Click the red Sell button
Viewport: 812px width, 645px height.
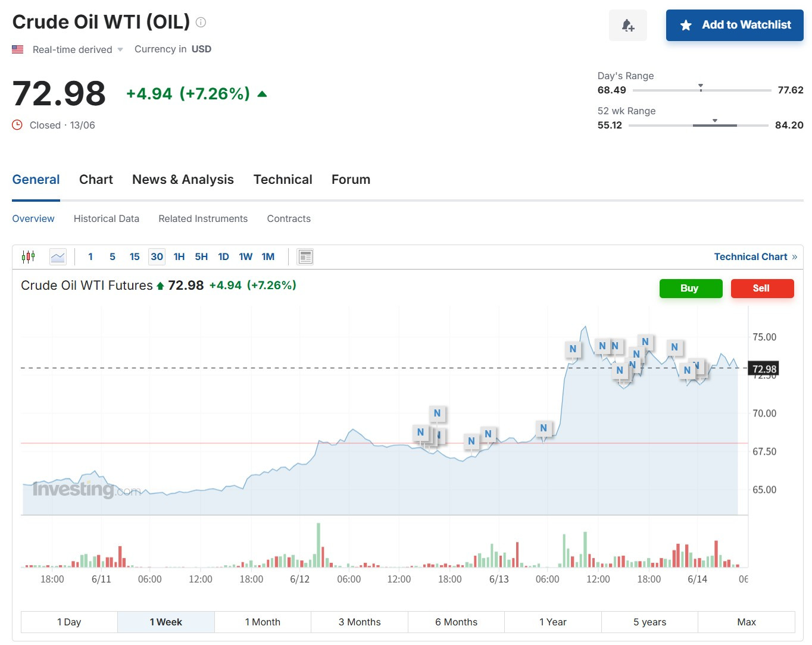[762, 288]
